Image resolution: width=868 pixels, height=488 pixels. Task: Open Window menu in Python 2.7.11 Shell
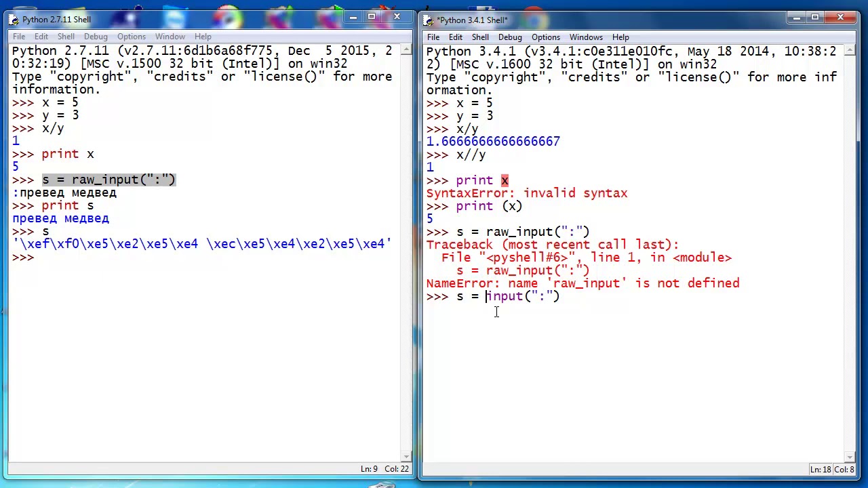[x=170, y=37]
